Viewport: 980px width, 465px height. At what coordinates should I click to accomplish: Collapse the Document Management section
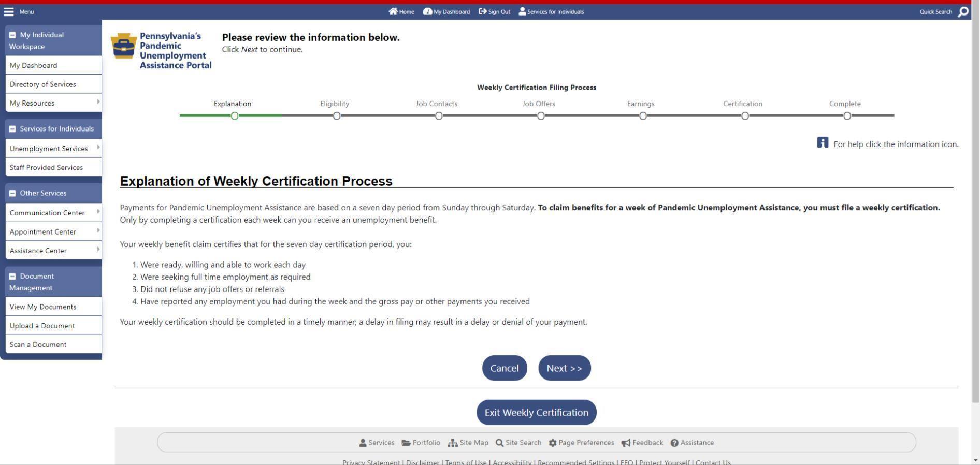(x=12, y=277)
